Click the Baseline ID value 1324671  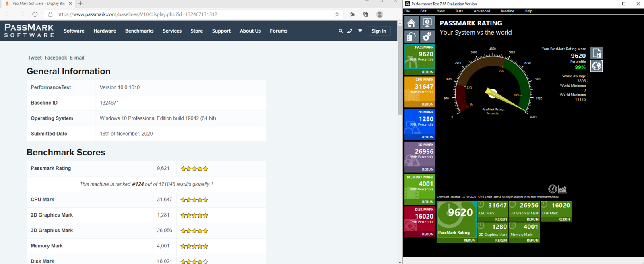click(x=109, y=103)
